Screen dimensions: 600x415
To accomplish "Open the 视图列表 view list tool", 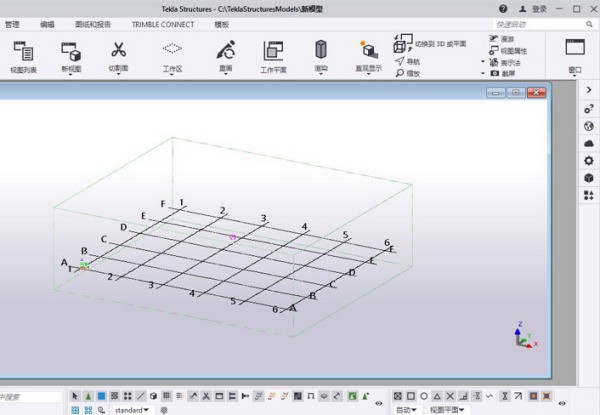I will (23, 52).
